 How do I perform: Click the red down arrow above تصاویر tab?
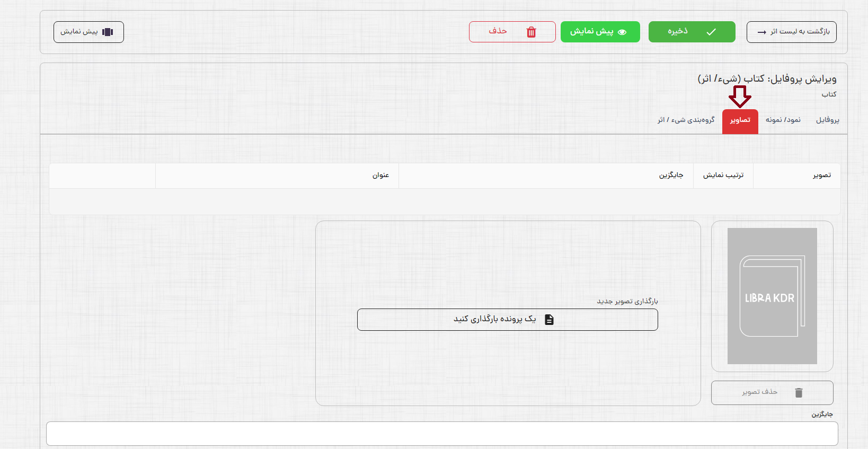tap(740, 96)
